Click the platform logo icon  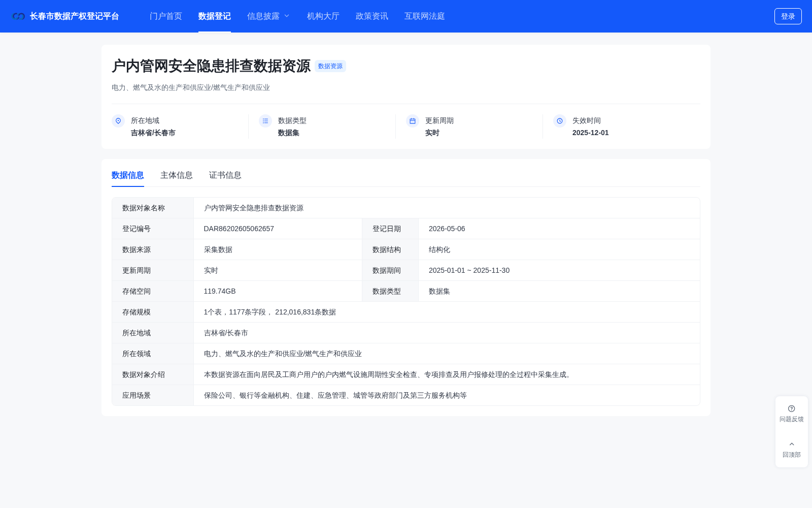pos(19,16)
